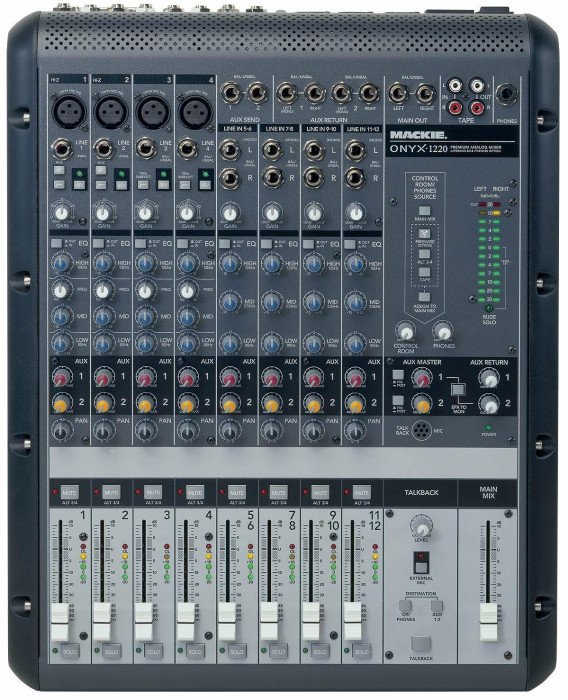The width and height of the screenshot is (568, 700).
Task: Toggle the MAIN MIX source button
Action: click(x=424, y=210)
